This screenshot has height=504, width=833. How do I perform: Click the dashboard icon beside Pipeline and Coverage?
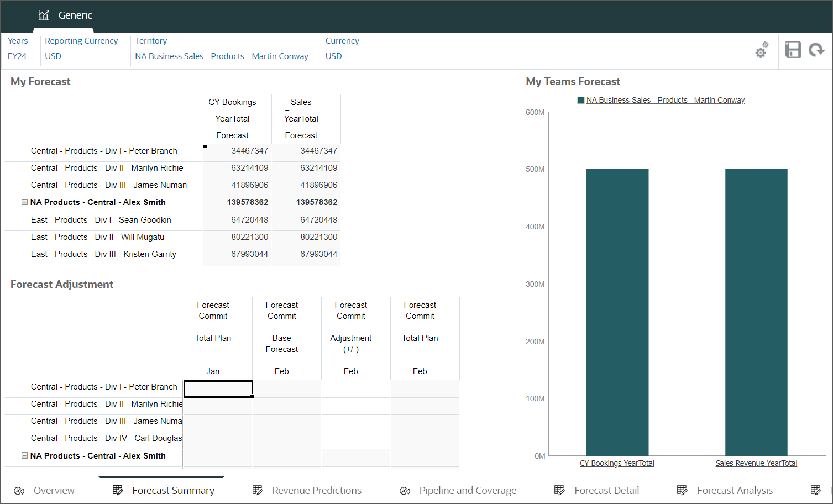[x=405, y=490]
